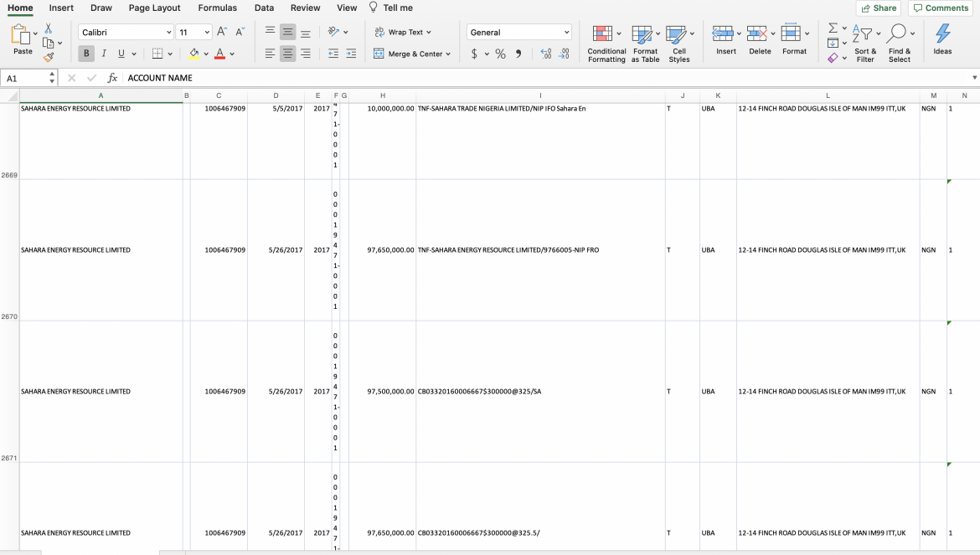Image resolution: width=980 pixels, height=555 pixels.
Task: Select row 2670 header
Action: 9,250
